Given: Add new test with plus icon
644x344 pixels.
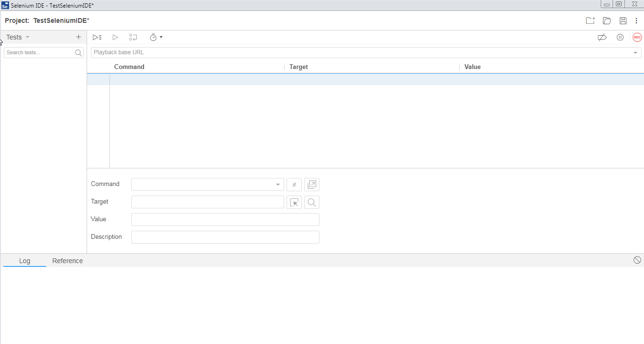Looking at the screenshot, I should click(x=79, y=37).
